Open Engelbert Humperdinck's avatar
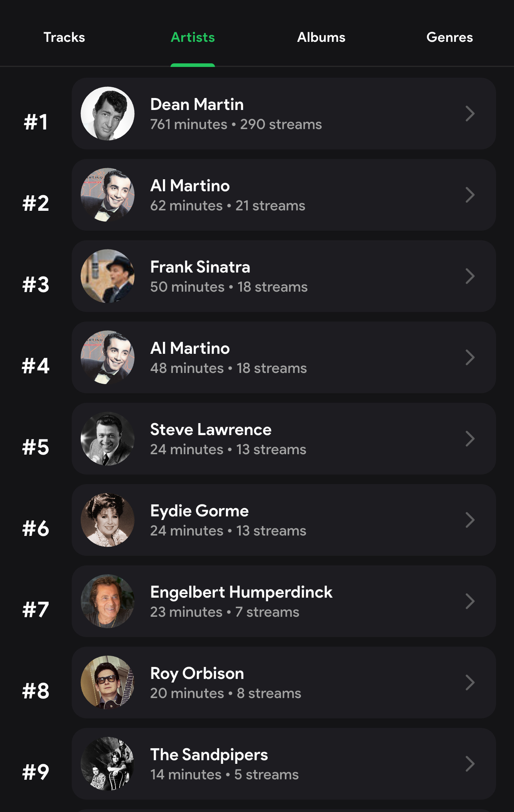 click(x=108, y=601)
